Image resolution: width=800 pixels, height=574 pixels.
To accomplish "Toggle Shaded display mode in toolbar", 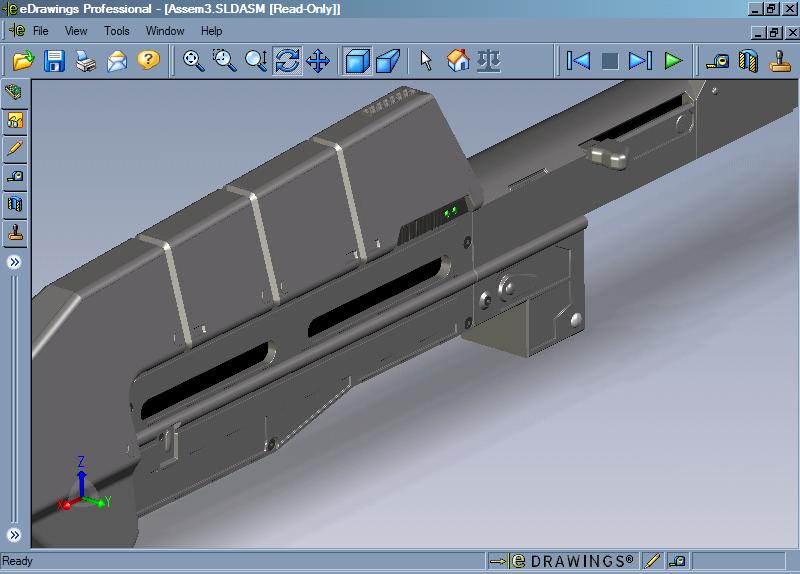I will pos(357,61).
